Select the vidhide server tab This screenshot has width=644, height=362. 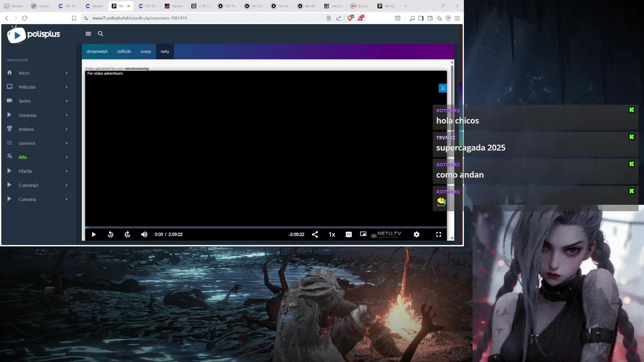click(124, 51)
